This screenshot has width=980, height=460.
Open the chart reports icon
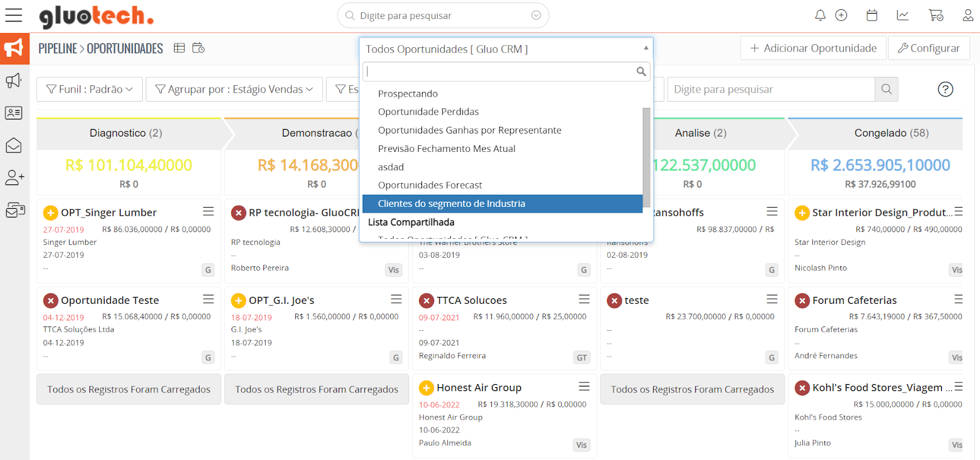point(903,15)
